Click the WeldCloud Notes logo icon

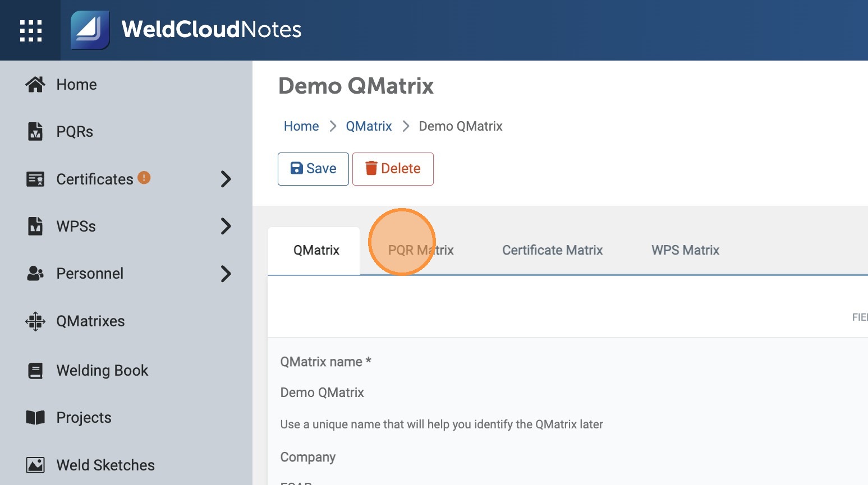tap(90, 30)
